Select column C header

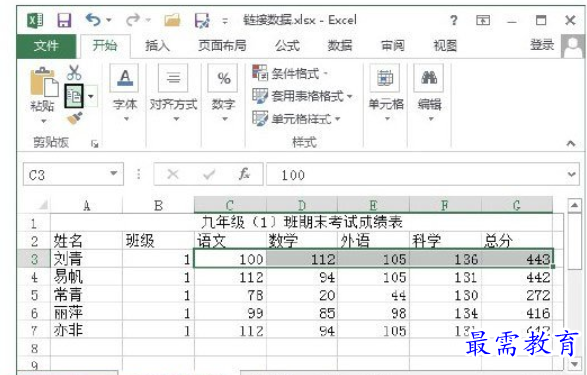click(230, 205)
